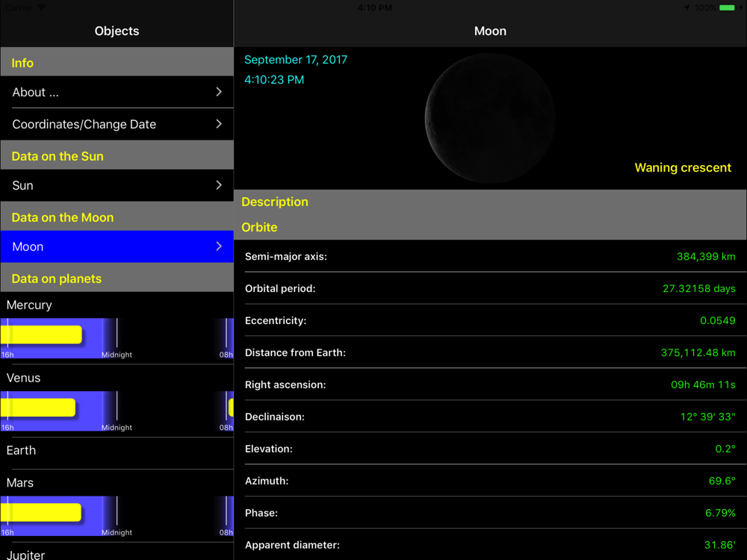Click the Azimuth value 69.6°
The width and height of the screenshot is (747, 560).
pyautogui.click(x=722, y=481)
